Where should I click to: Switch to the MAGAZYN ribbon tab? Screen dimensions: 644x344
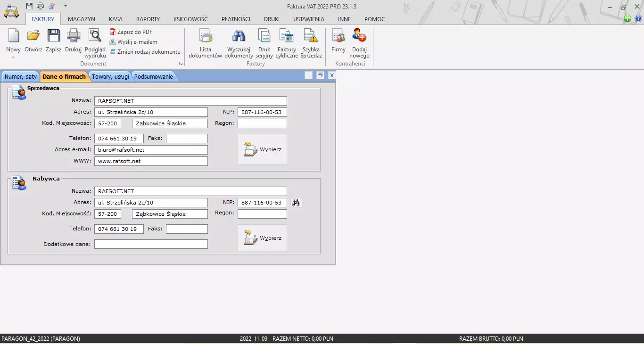[82, 19]
